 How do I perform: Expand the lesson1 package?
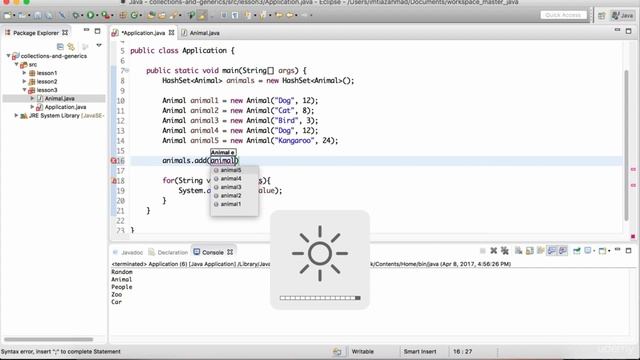point(24,73)
